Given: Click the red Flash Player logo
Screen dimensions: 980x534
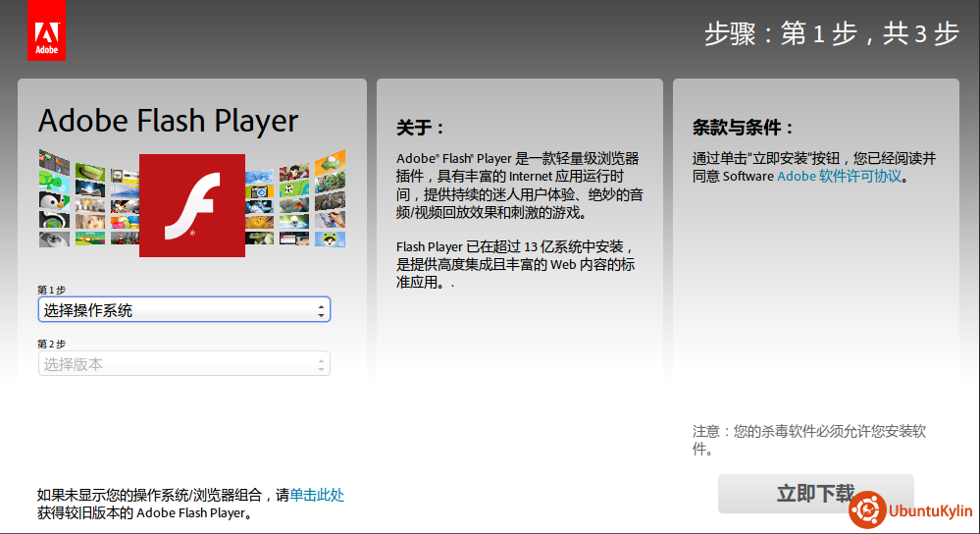Looking at the screenshot, I should pyautogui.click(x=191, y=205).
